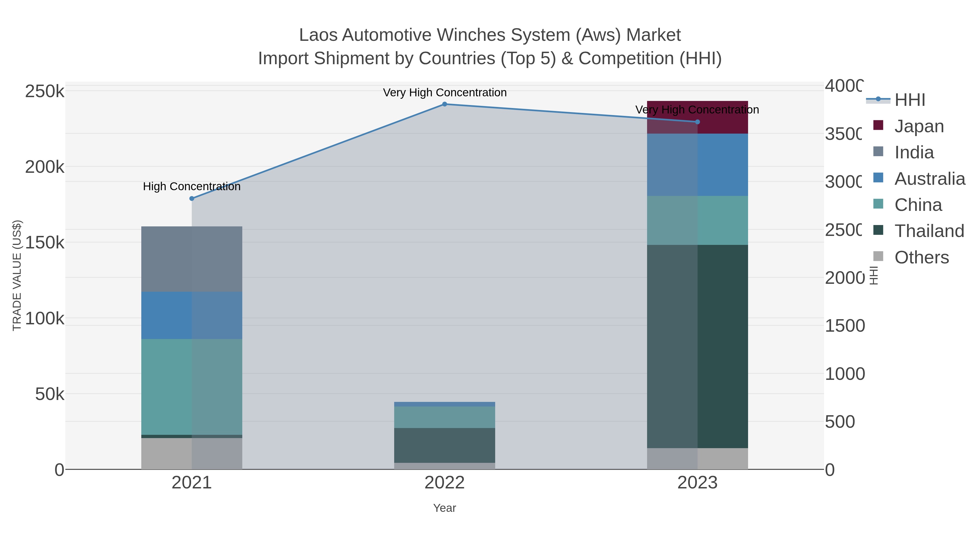
Task: Click the 2022 x-axis label
Action: tap(444, 483)
